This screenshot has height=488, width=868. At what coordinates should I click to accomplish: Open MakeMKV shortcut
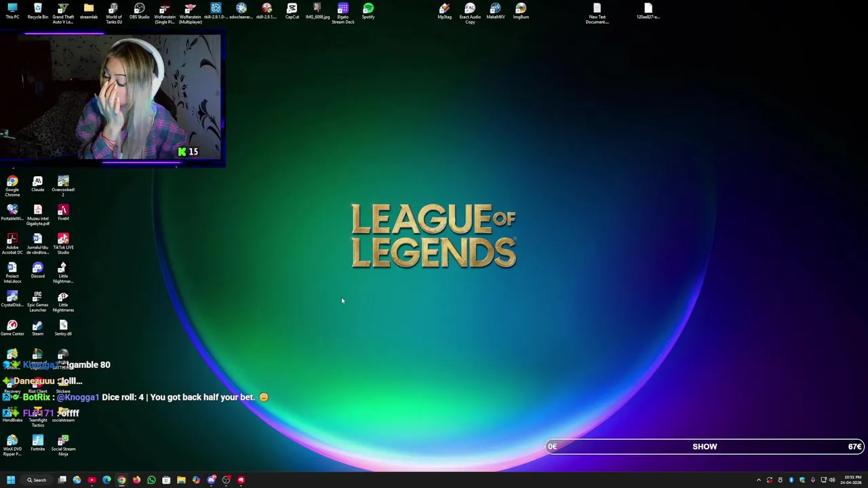(x=495, y=11)
